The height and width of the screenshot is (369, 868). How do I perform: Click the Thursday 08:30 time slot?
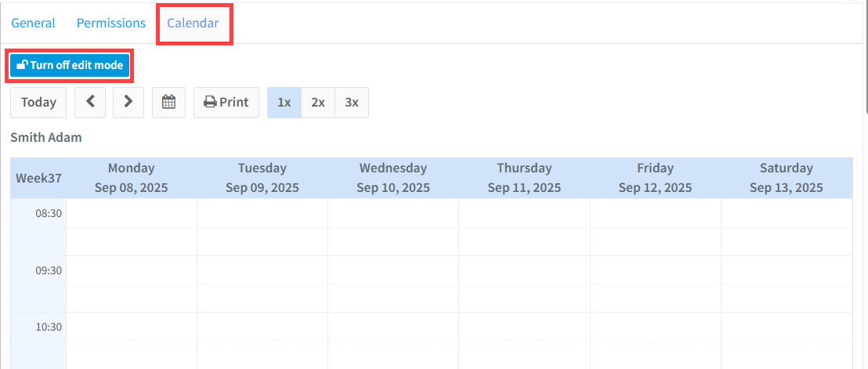pyautogui.click(x=524, y=213)
